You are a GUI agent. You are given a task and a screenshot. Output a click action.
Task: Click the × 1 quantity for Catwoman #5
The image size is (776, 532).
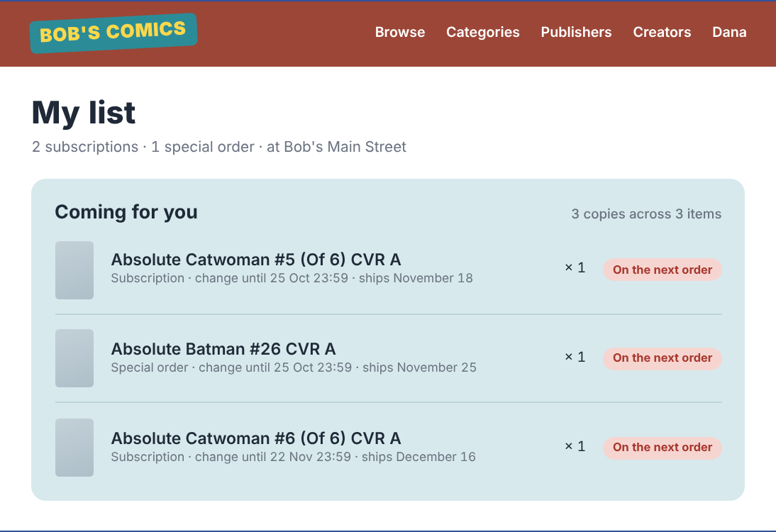coord(575,267)
